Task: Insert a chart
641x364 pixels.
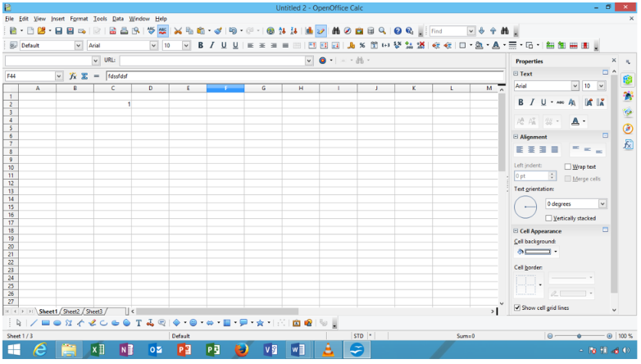Action: click(309, 31)
